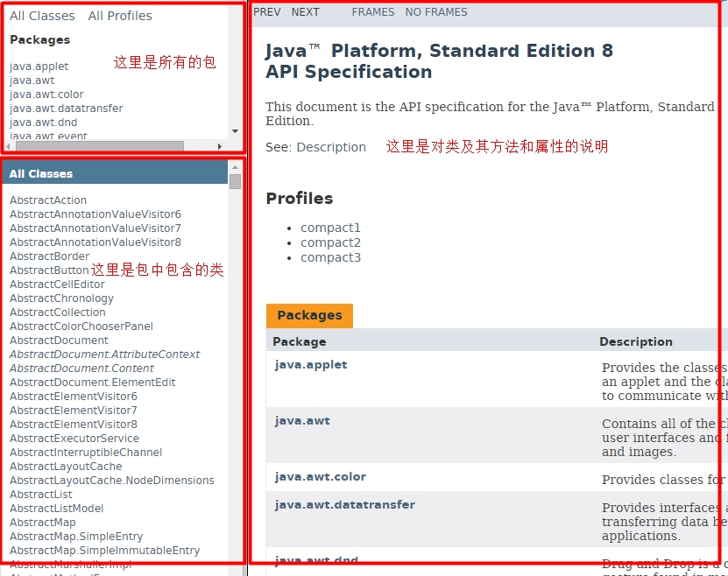Image resolution: width=728 pixels, height=576 pixels.
Task: Open the AbstractDocument.AttributeContext interface
Action: pos(105,354)
